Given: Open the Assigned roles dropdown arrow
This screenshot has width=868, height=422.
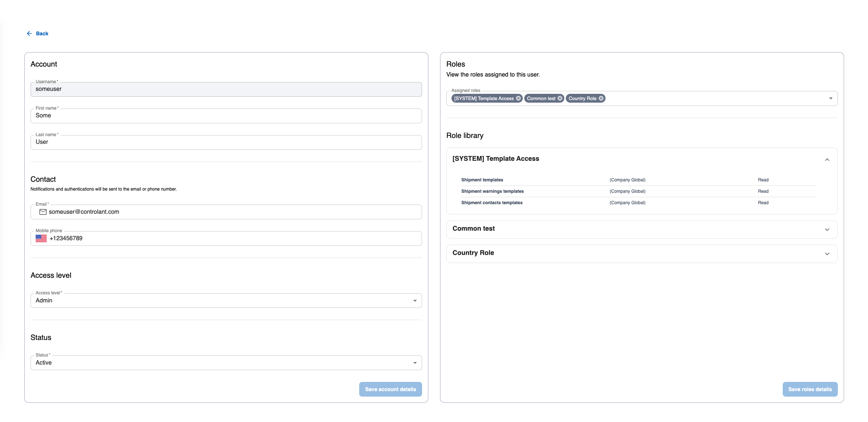Looking at the screenshot, I should (x=831, y=99).
